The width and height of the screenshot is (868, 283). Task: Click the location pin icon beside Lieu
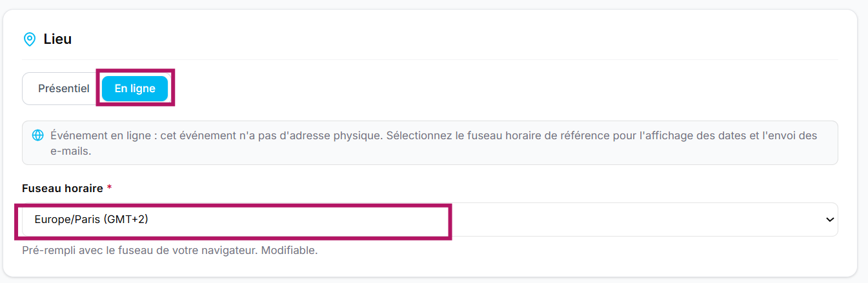29,39
